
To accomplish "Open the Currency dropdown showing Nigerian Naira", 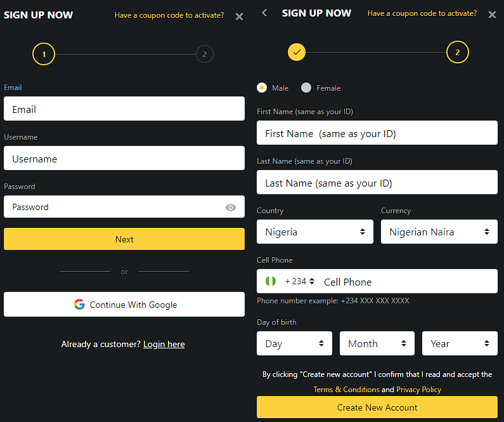I will pyautogui.click(x=439, y=232).
